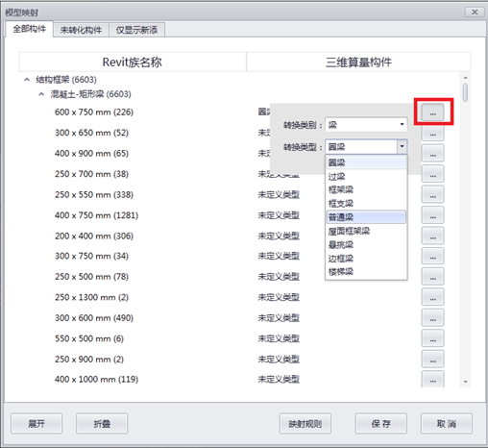Select the 250 x 700 mm (38) row
488x448 pixels.
pos(91,174)
